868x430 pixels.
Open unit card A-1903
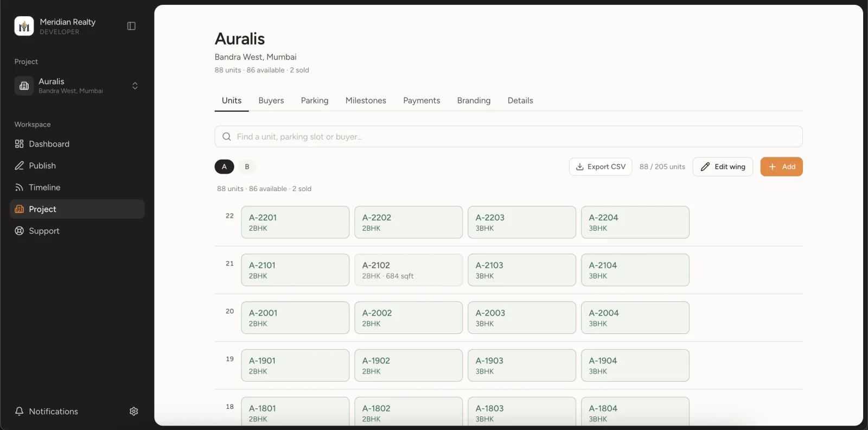522,365
